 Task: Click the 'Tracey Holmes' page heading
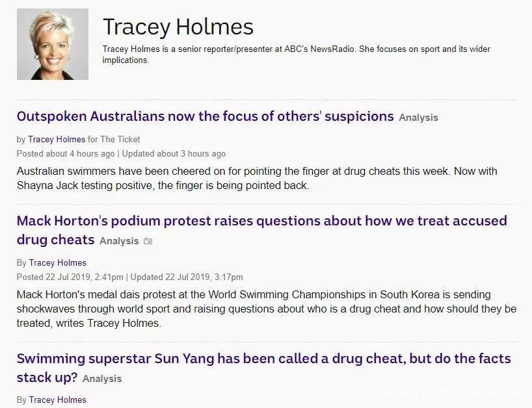[178, 27]
